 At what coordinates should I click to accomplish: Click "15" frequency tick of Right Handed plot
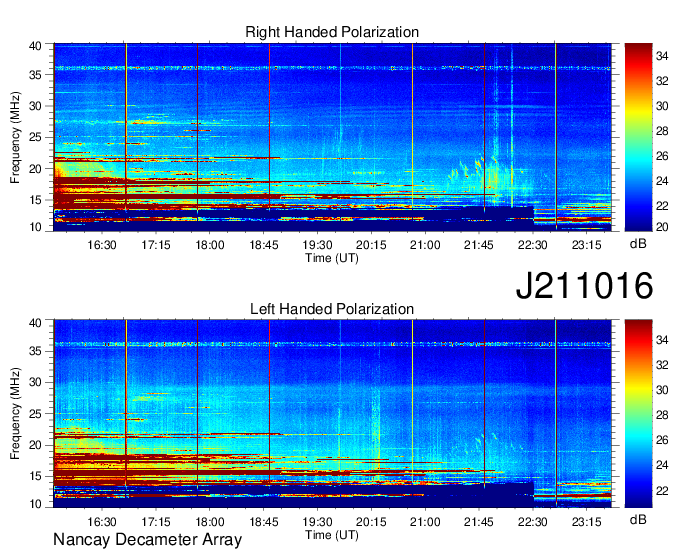tap(35, 200)
